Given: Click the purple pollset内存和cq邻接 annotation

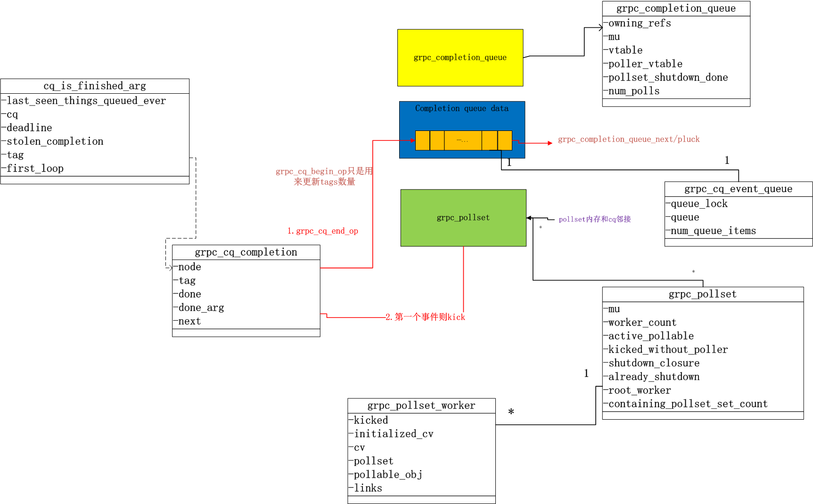Looking at the screenshot, I should coord(595,219).
